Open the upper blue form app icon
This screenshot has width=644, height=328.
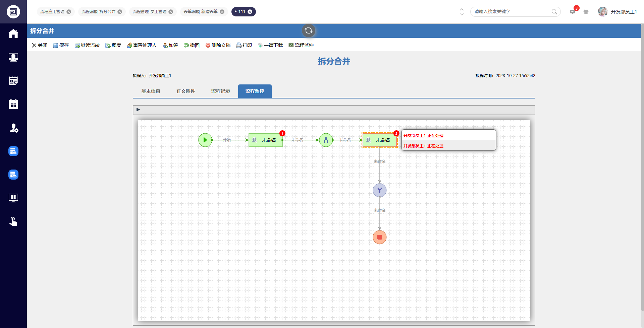(13, 151)
